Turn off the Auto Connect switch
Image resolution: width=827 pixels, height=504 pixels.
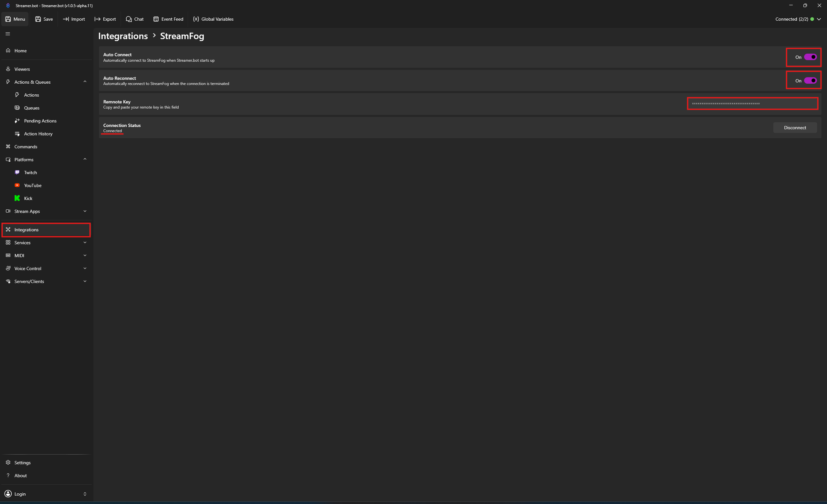pos(810,57)
